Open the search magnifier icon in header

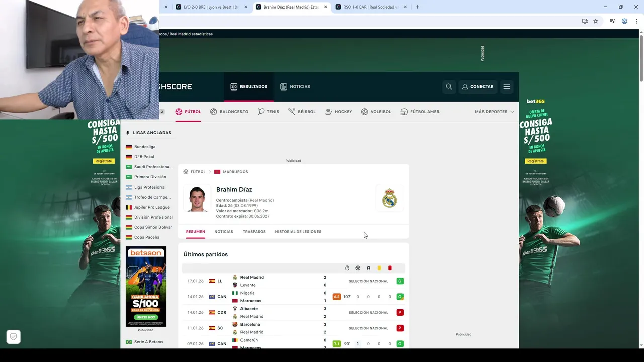[449, 86]
